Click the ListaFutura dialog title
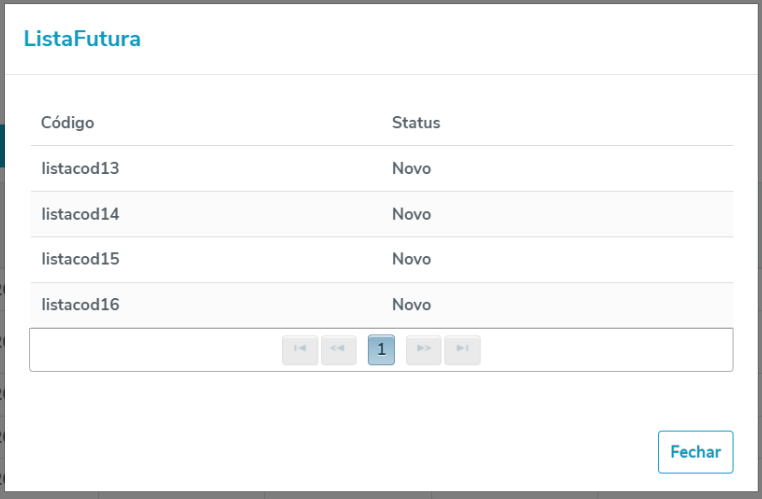The image size is (762, 499). (82, 40)
